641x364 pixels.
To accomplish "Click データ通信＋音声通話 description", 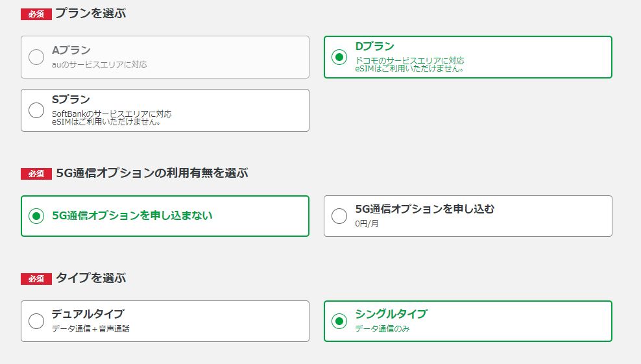I will coord(91,329).
